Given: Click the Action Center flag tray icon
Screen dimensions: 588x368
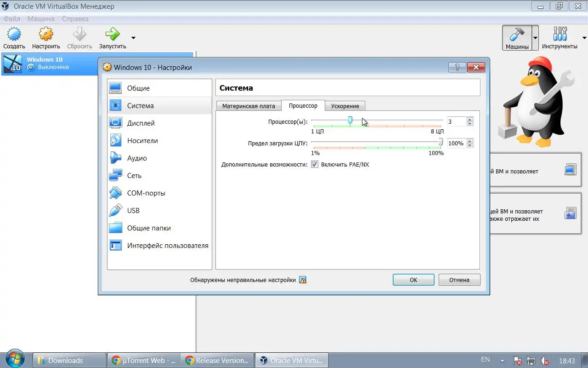Looking at the screenshot, I should [x=517, y=361].
